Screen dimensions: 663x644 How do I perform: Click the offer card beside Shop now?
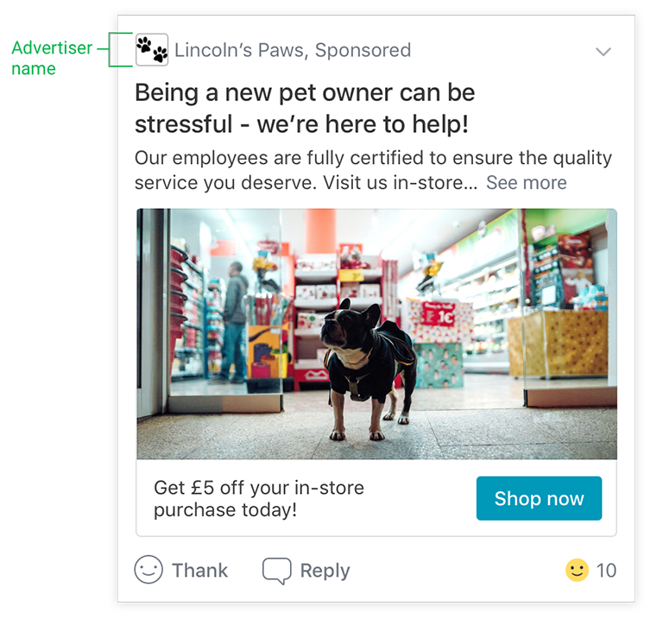tap(376, 498)
